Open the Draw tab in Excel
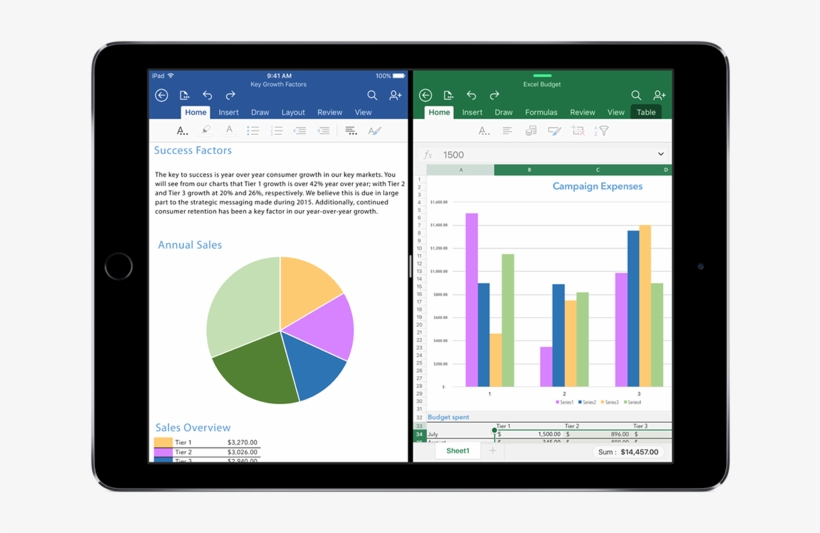The width and height of the screenshot is (820, 533). [x=504, y=112]
